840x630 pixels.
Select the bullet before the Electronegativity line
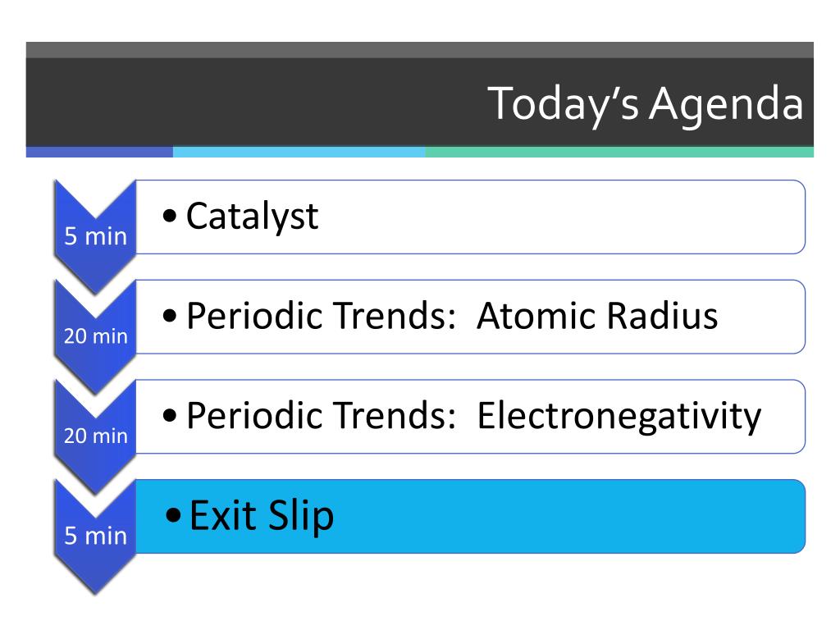[x=170, y=416]
